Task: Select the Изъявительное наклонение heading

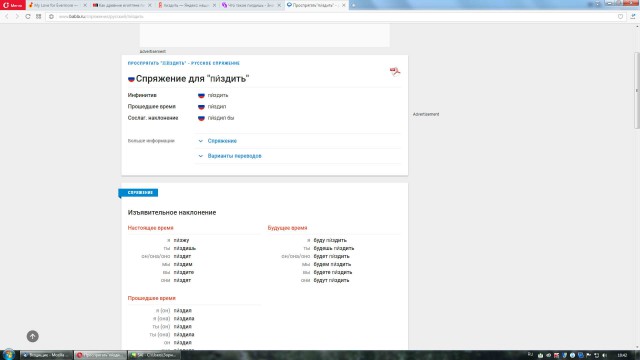Action: [172, 213]
